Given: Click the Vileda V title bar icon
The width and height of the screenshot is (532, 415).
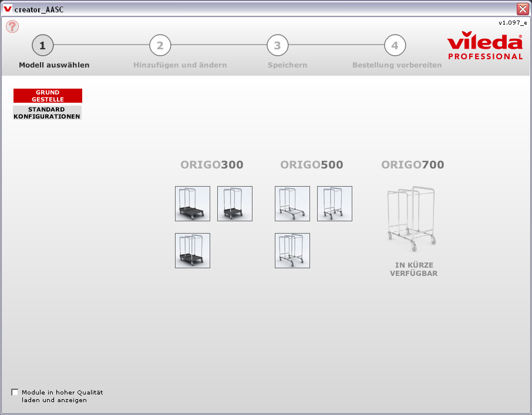Looking at the screenshot, I should pos(8,9).
